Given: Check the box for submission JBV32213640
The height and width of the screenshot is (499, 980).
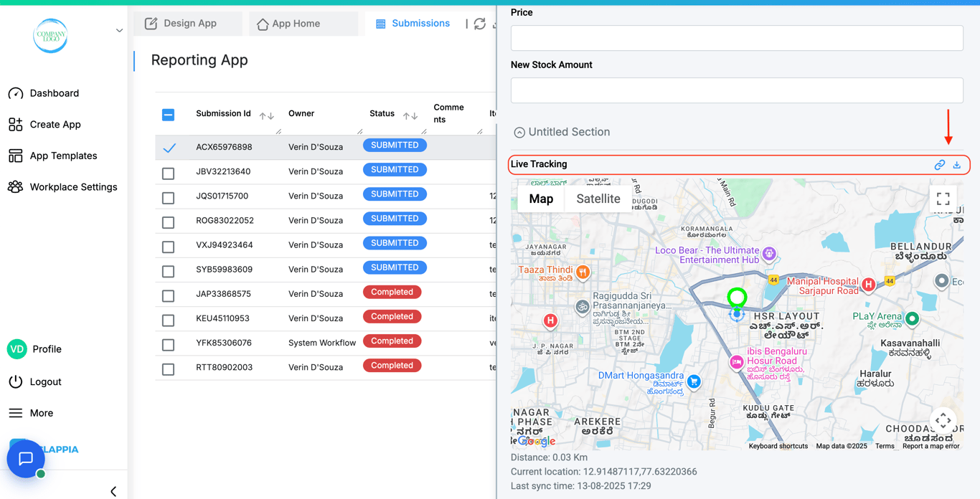Looking at the screenshot, I should tap(168, 173).
